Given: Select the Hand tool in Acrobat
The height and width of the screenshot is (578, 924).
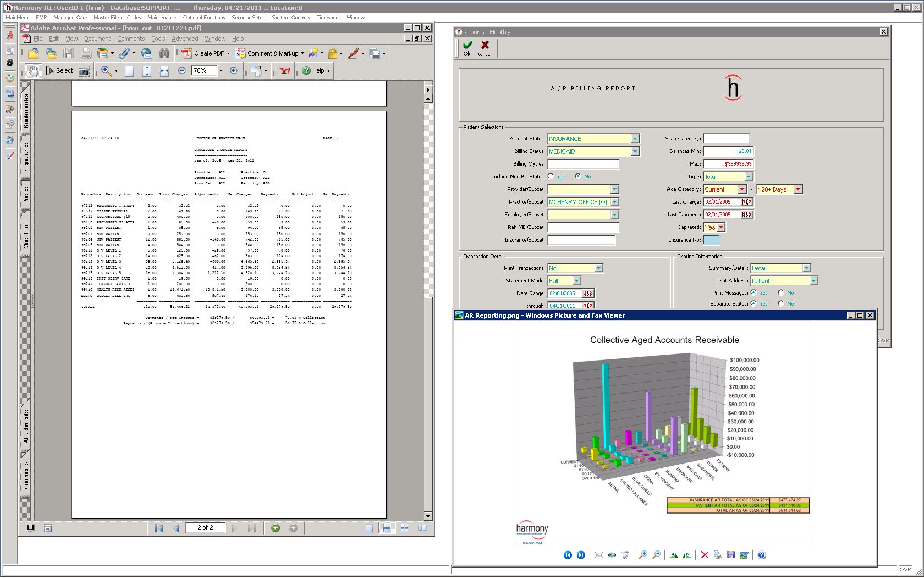Looking at the screenshot, I should (x=34, y=70).
